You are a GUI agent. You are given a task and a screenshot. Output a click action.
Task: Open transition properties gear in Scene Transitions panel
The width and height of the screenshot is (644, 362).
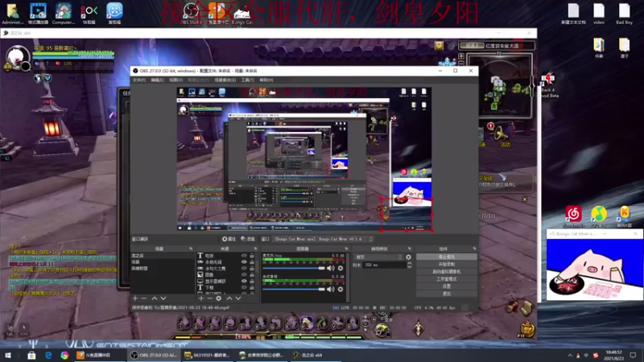pyautogui.click(x=408, y=257)
